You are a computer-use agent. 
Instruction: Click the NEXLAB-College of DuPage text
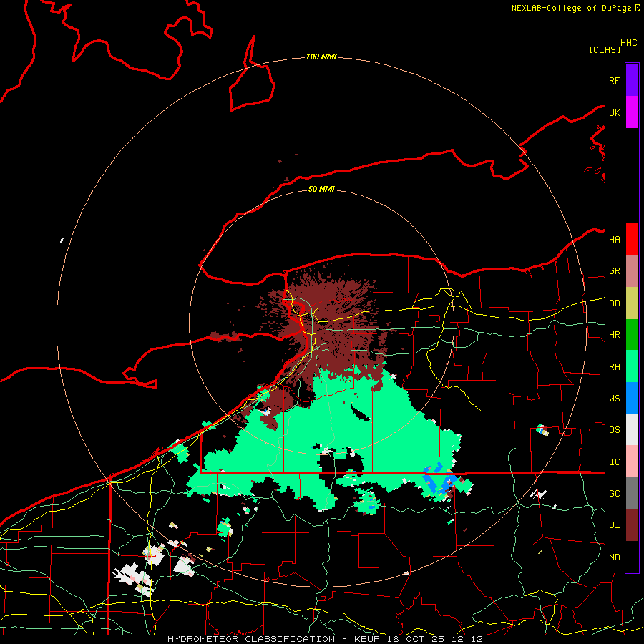571,8
